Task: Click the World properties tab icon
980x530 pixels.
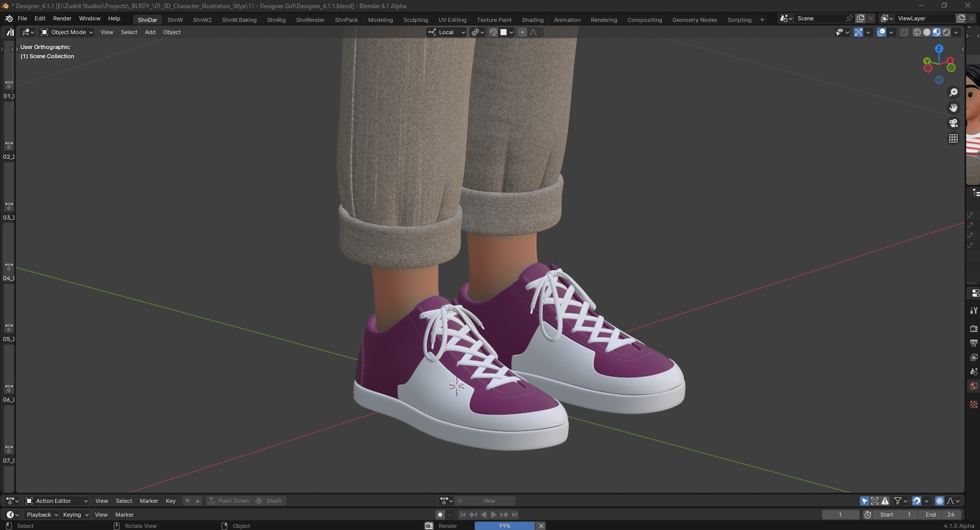Action: (973, 386)
